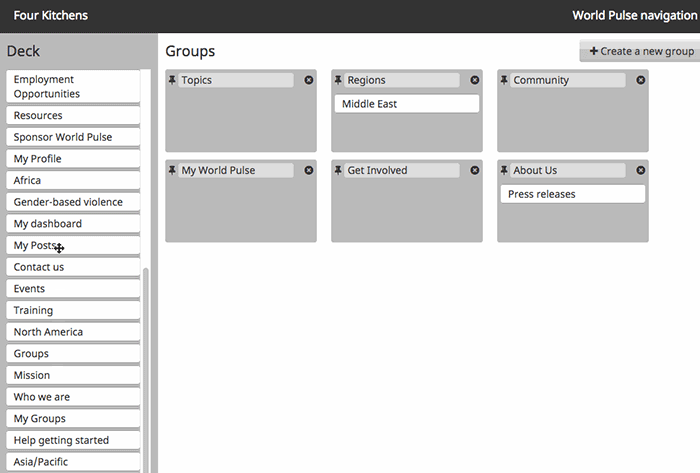700x473 pixels.
Task: Click the pin icon on Topics group
Action: tap(172, 80)
